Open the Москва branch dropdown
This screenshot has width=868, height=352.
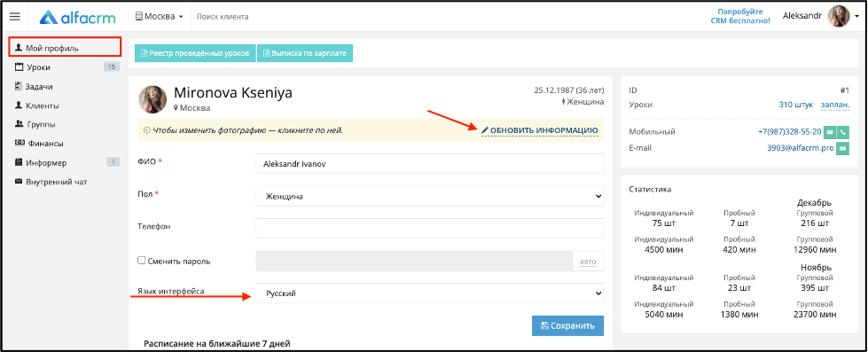pos(160,17)
